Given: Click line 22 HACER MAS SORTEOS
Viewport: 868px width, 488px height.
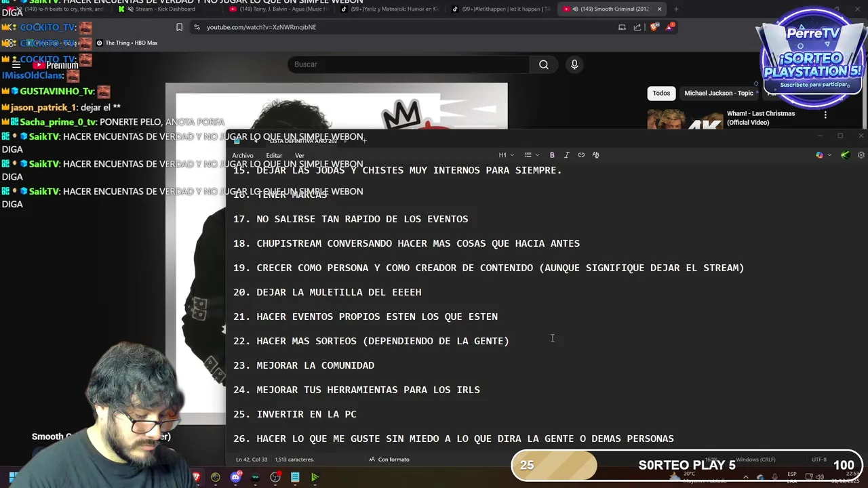Looking at the screenshot, I should coord(371,342).
